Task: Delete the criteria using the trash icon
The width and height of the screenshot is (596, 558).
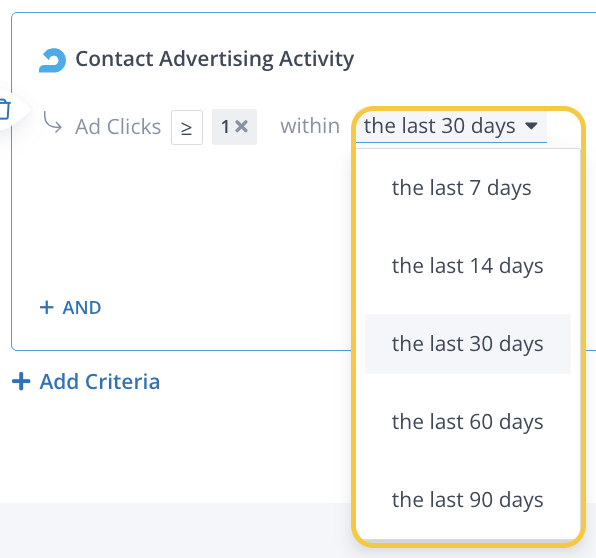Action: pyautogui.click(x=4, y=109)
